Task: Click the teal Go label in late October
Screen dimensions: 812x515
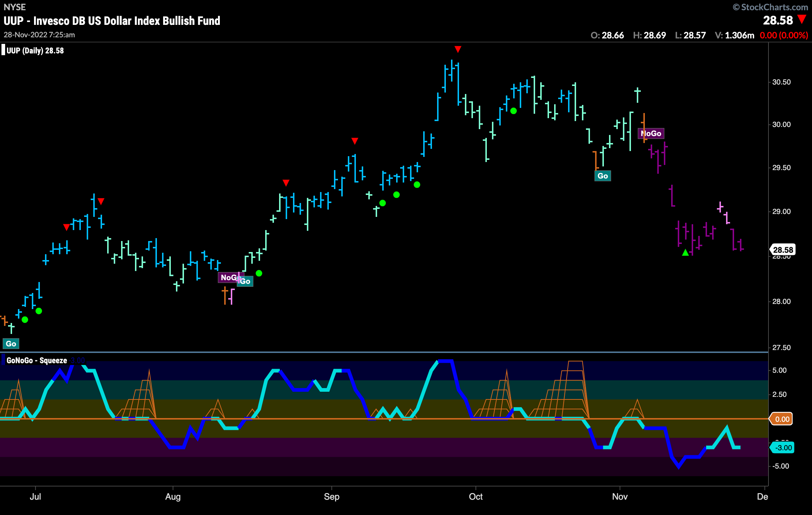Action: point(603,176)
